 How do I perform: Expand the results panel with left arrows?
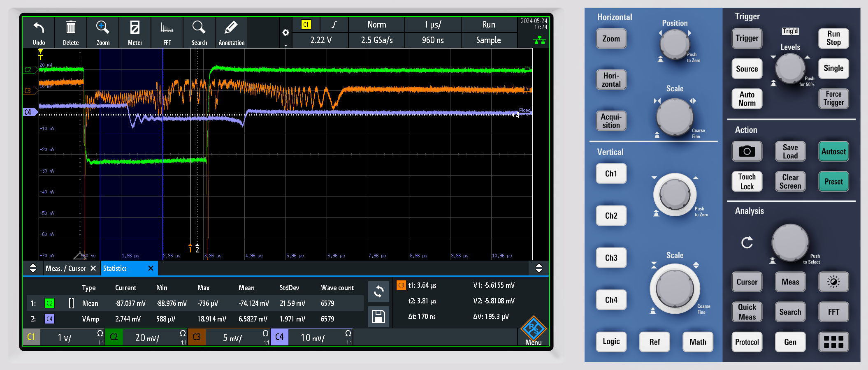(33, 268)
